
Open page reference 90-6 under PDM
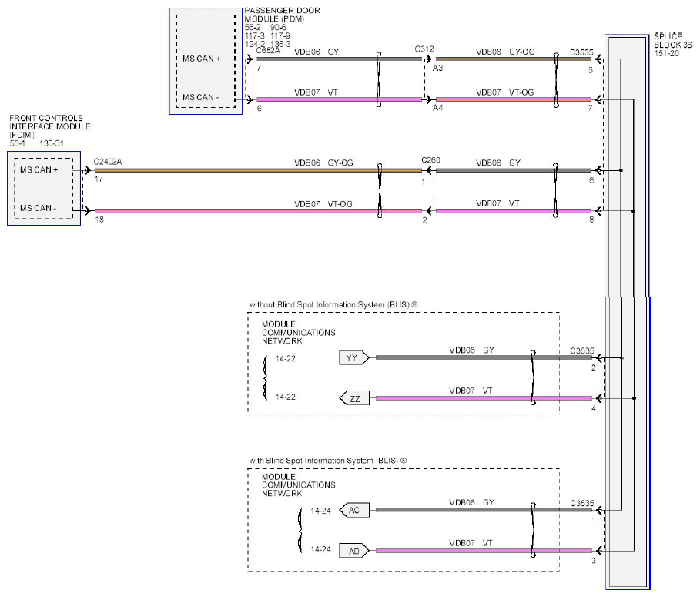(278, 27)
